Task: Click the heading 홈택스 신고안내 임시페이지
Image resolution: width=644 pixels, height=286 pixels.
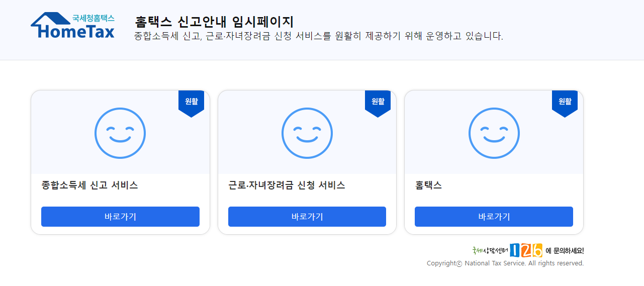Action: tap(214, 22)
